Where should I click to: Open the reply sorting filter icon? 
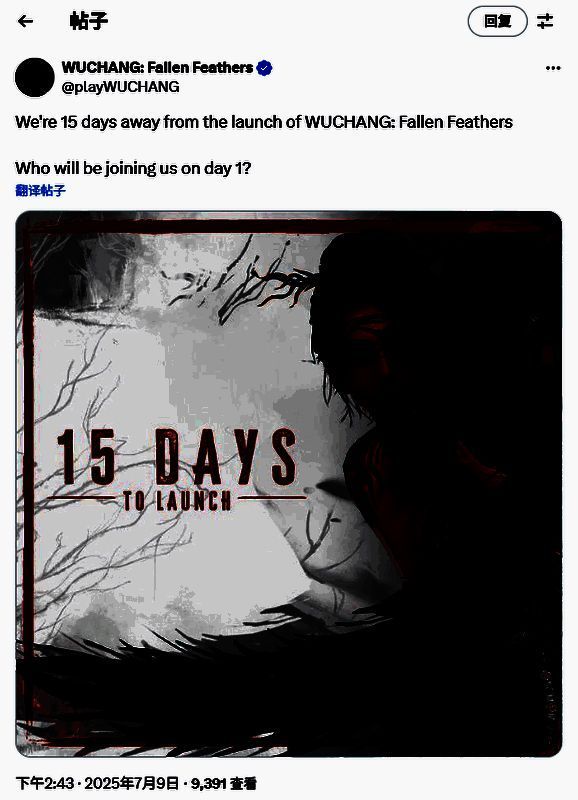[x=545, y=21]
